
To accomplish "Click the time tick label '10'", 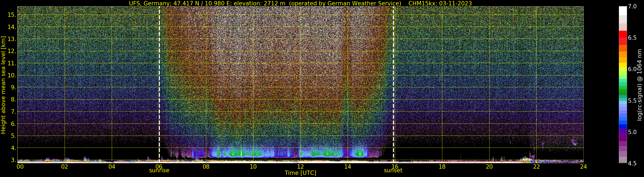I will (x=253, y=166).
